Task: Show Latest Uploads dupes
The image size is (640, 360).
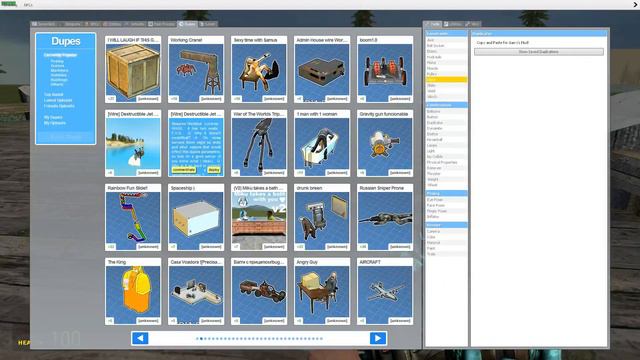Action: 58,100
